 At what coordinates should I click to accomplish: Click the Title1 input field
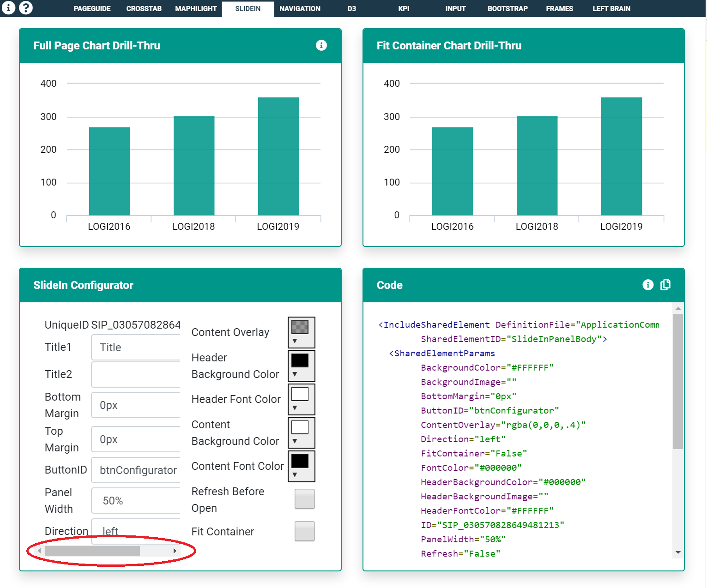136,348
